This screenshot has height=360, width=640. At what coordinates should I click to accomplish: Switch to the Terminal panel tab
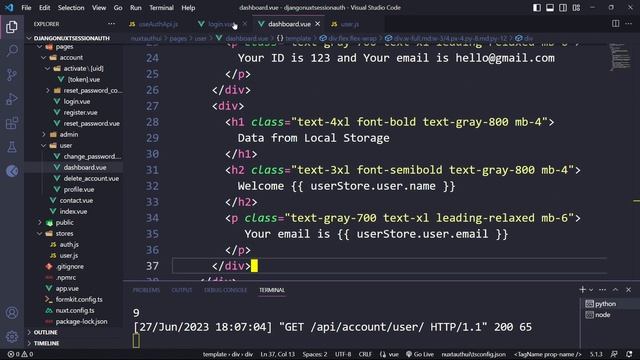click(x=272, y=290)
